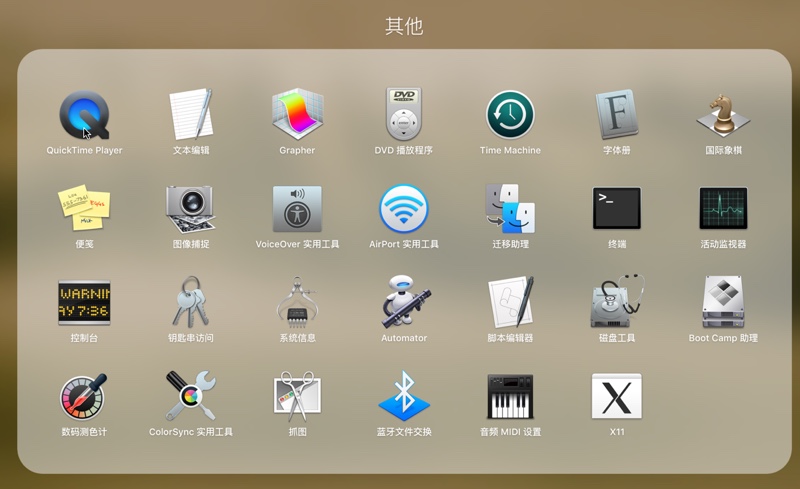Launch the X11 app
The width and height of the screenshot is (800, 489).
(617, 397)
